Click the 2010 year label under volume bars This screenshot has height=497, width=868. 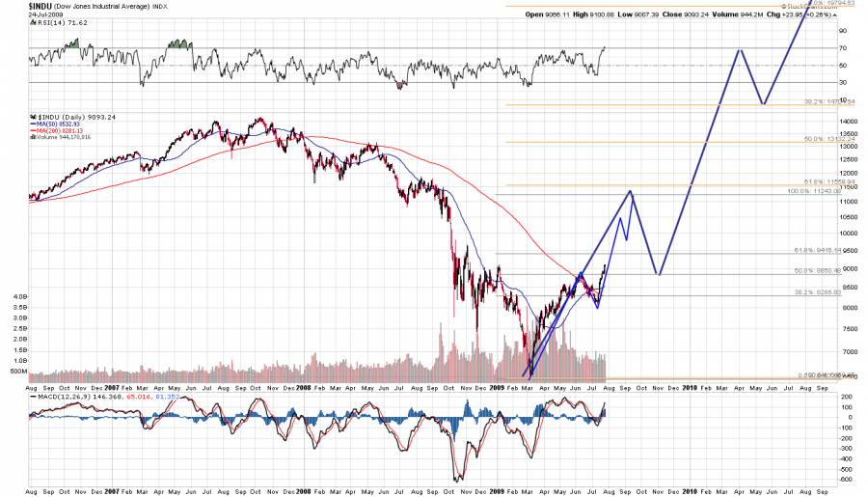[x=690, y=388]
